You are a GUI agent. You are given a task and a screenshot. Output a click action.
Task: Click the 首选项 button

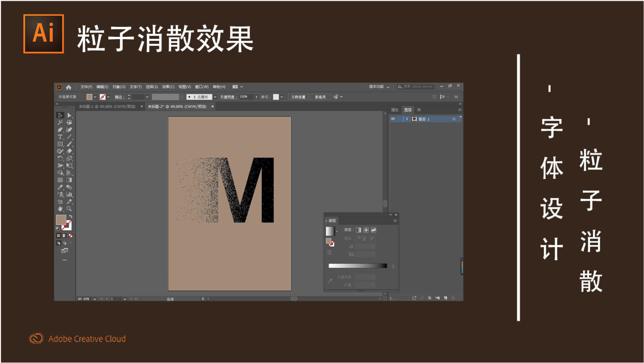coord(320,97)
